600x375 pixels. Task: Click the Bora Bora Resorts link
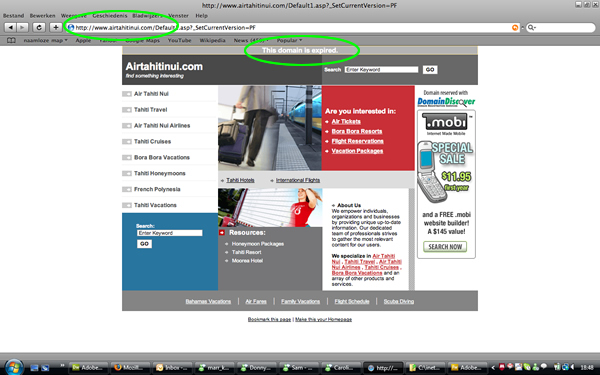357,131
